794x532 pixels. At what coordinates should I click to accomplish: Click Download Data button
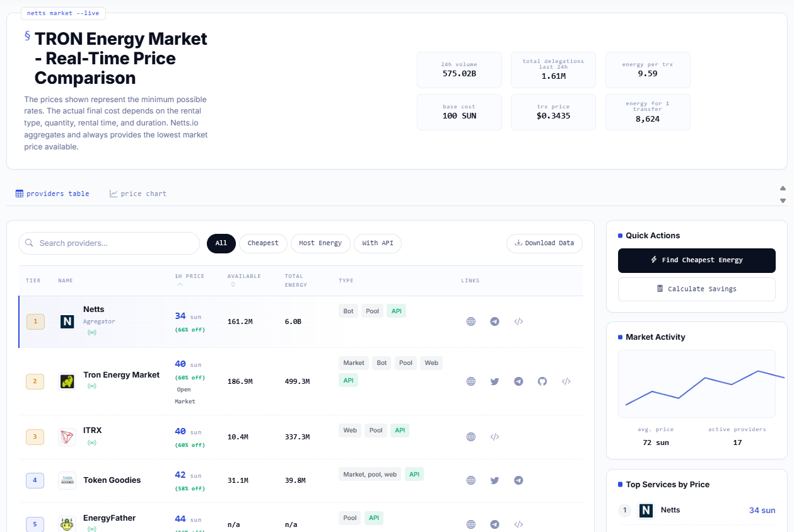click(x=544, y=243)
